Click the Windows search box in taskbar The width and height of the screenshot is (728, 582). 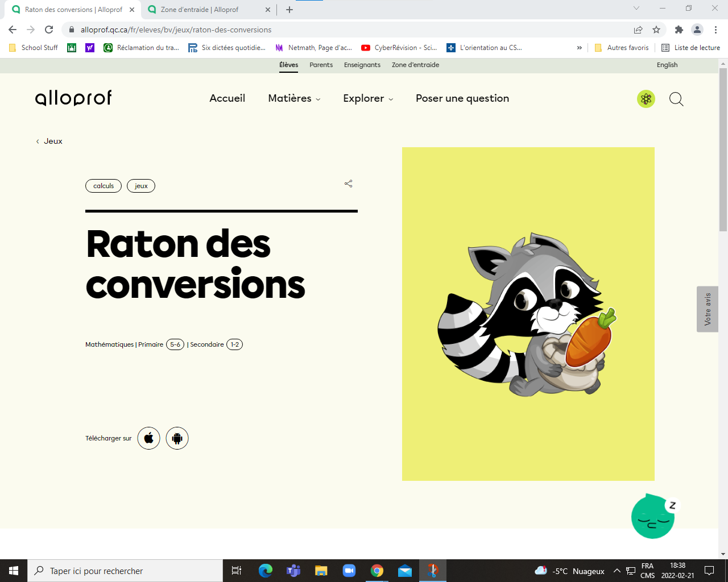pyautogui.click(x=125, y=571)
